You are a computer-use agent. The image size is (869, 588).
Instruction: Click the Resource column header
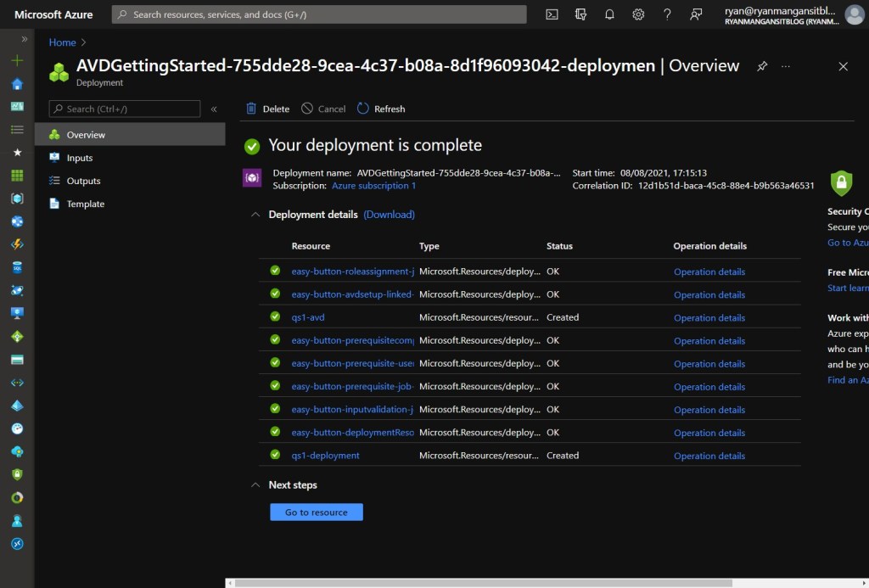(x=311, y=246)
